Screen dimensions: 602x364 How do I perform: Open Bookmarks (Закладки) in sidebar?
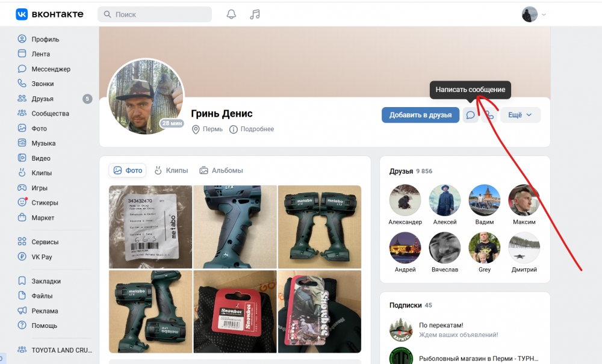(46, 281)
